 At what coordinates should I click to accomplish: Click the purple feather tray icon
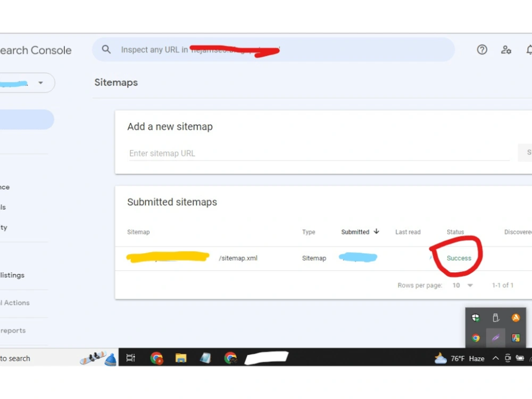pyautogui.click(x=496, y=338)
